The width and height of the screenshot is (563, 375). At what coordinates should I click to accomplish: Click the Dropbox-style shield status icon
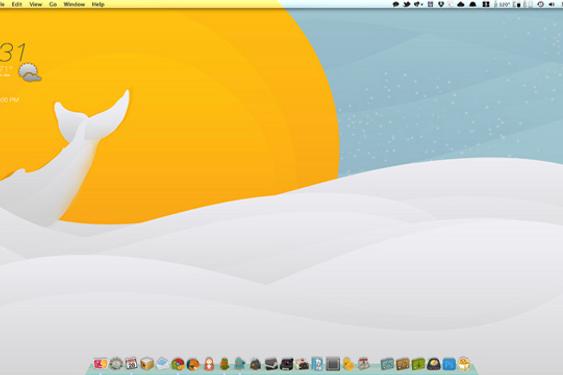pyautogui.click(x=441, y=4)
